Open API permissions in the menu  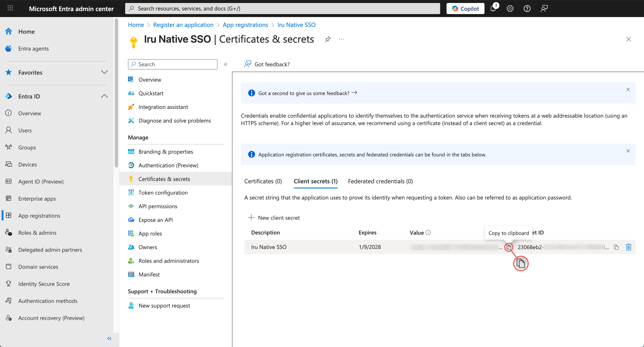click(158, 206)
